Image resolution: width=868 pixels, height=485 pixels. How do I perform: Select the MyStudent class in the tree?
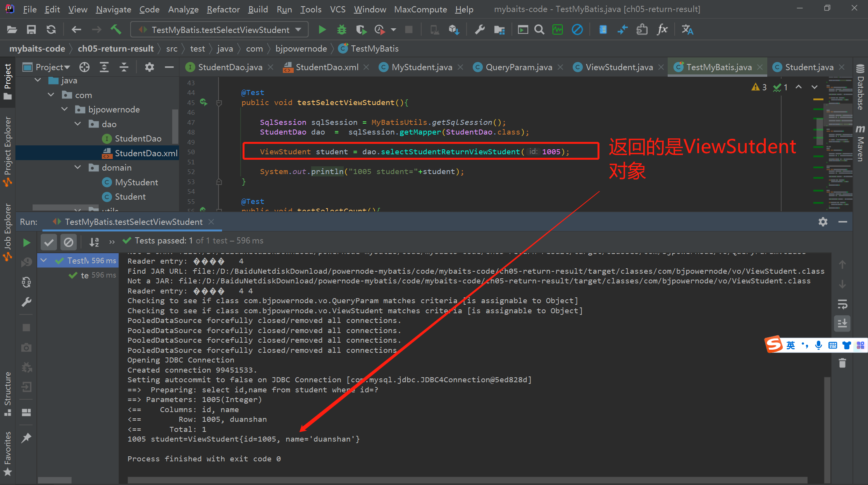[136, 182]
